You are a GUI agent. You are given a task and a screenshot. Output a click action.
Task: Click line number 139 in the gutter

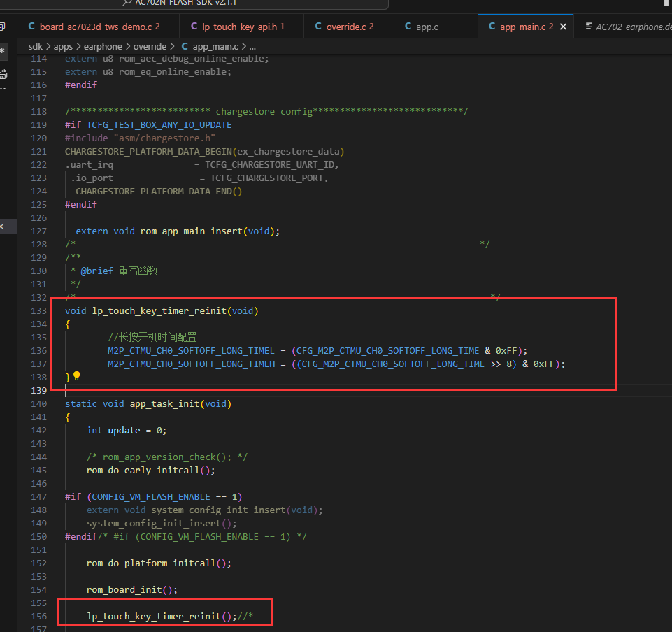(39, 390)
